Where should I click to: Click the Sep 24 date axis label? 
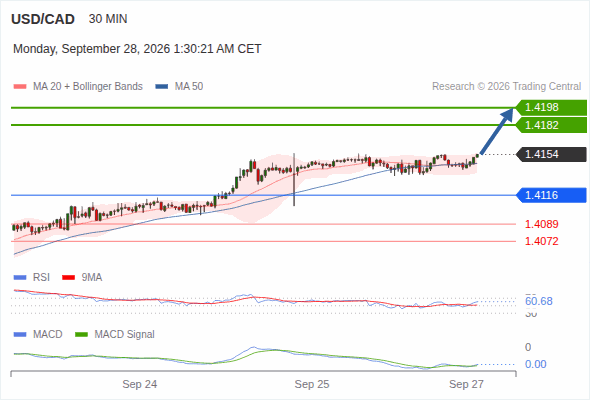(x=140, y=384)
